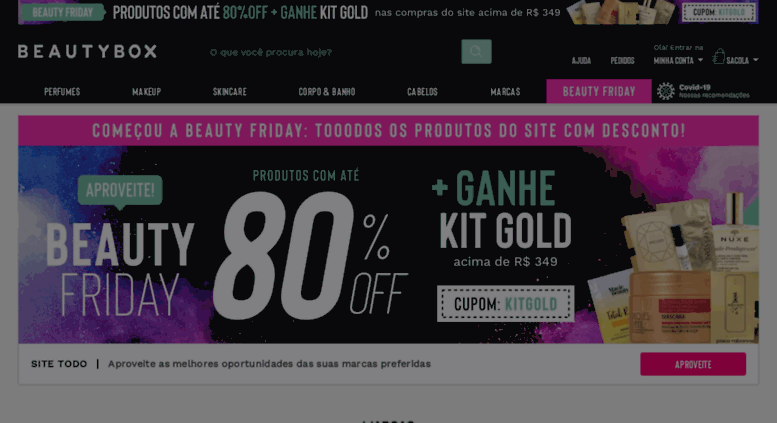Open the Perfumes menu
The height and width of the screenshot is (423, 777).
(x=62, y=92)
